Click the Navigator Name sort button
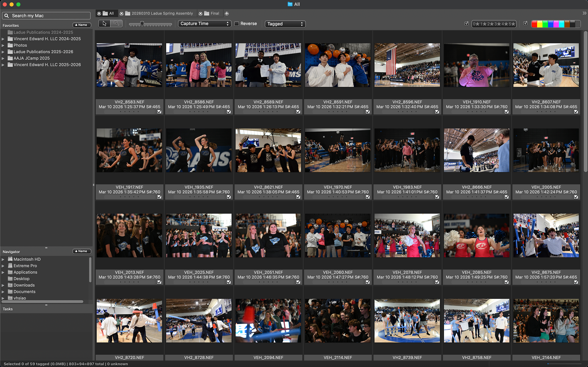 [81, 251]
